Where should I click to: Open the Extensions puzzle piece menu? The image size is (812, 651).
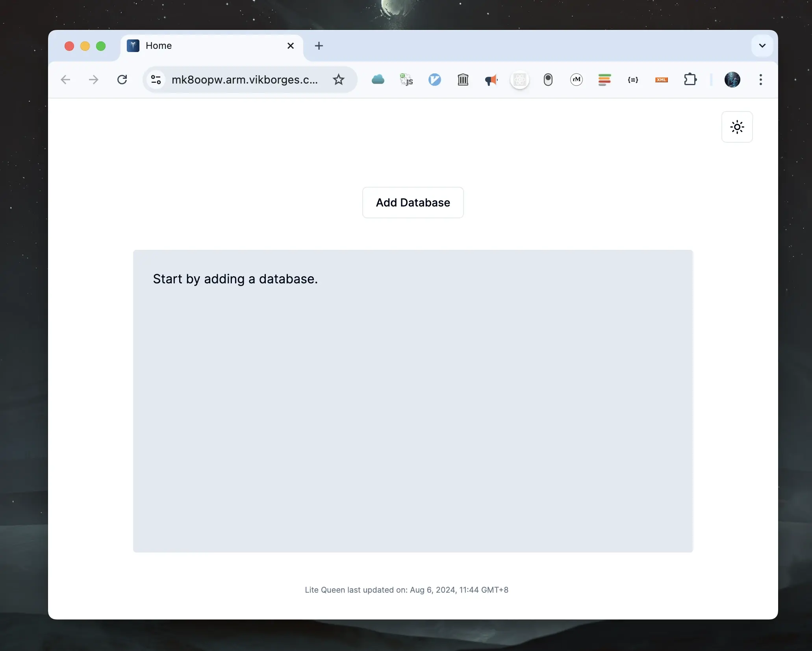tap(690, 80)
